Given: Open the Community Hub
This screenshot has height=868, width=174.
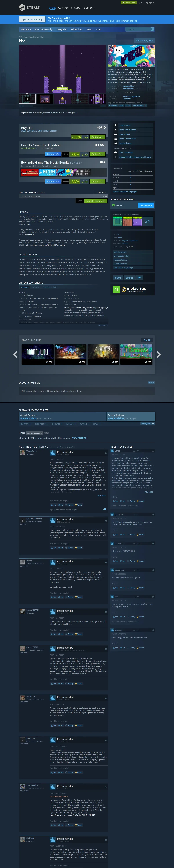Looking at the screenshot, I should pos(144,41).
